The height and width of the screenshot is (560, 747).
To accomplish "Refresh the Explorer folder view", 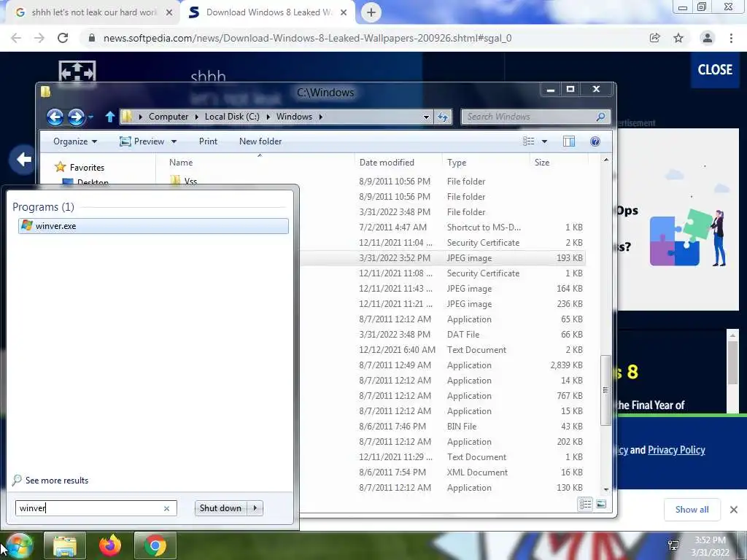I will tap(443, 117).
